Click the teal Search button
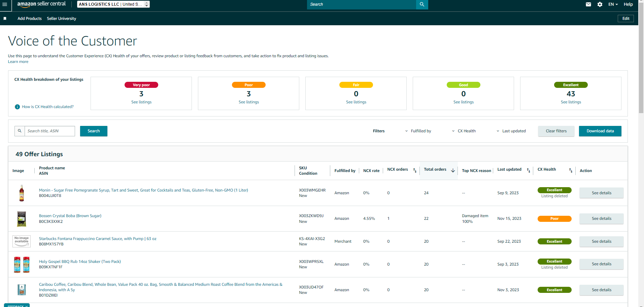 pos(94,131)
